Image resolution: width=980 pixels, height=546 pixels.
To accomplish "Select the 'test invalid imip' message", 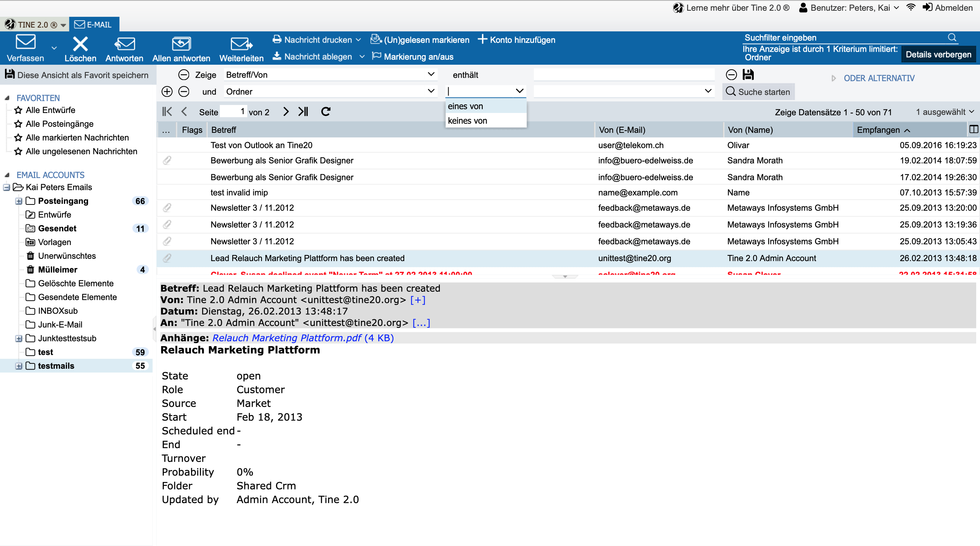I will (x=567, y=193).
